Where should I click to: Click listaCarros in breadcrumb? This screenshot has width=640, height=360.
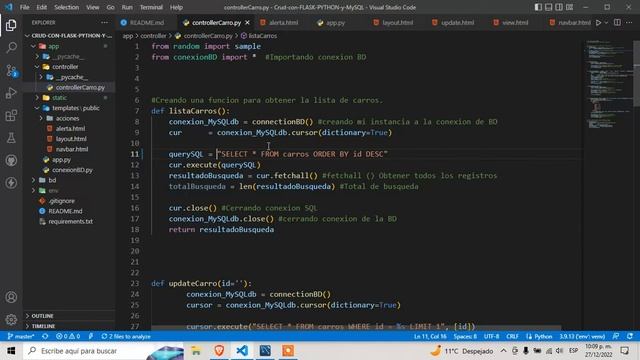coord(262,36)
